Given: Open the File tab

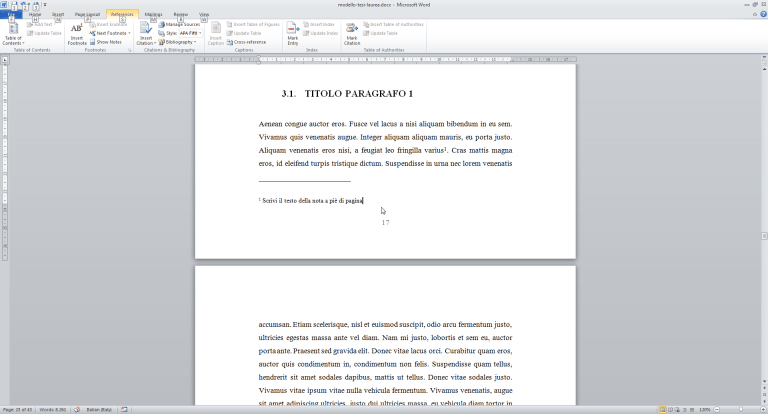Looking at the screenshot, I should (11, 15).
